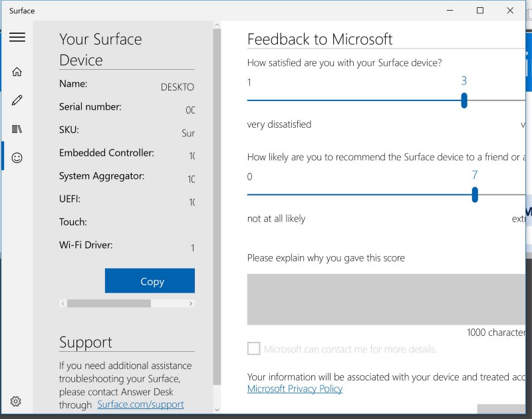The width and height of the screenshot is (532, 419).
Task: Click the recommendation likelihood slider thumb
Action: pyautogui.click(x=475, y=195)
